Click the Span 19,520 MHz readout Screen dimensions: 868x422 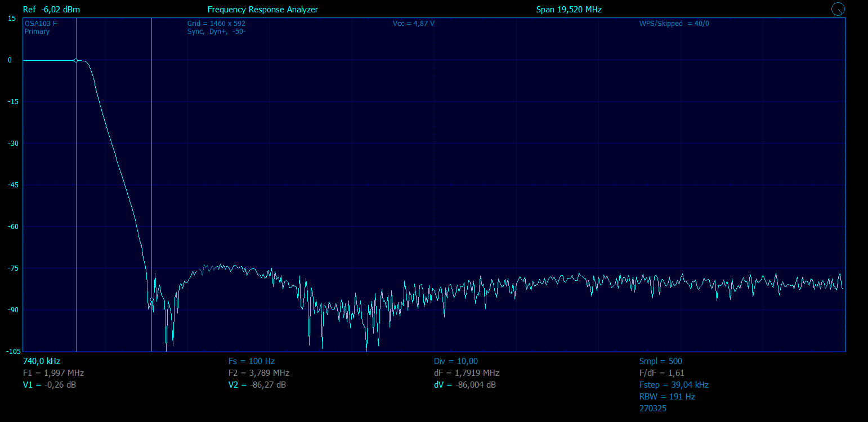point(569,10)
